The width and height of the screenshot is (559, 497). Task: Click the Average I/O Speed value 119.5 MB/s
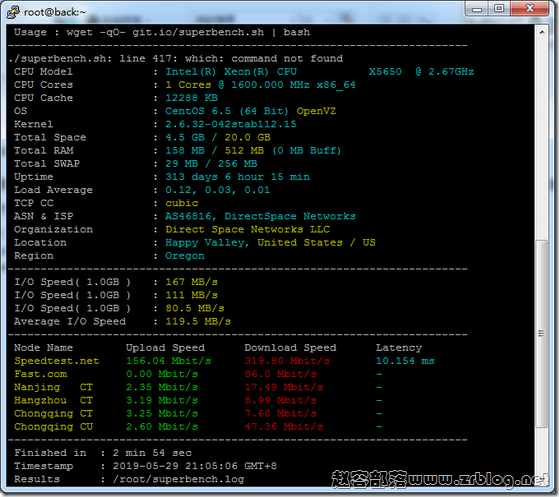point(198,321)
